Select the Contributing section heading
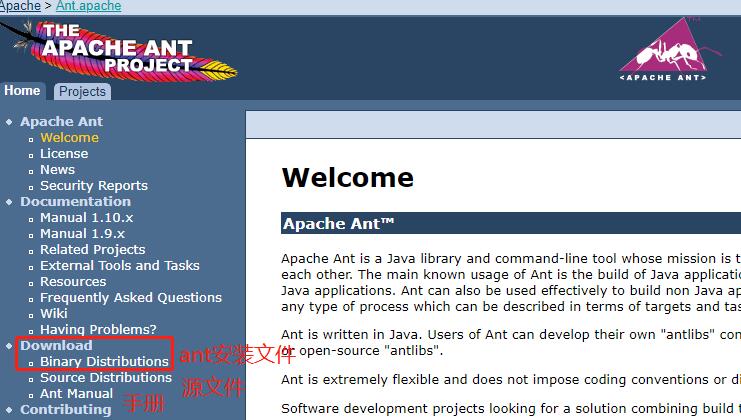 [x=66, y=410]
